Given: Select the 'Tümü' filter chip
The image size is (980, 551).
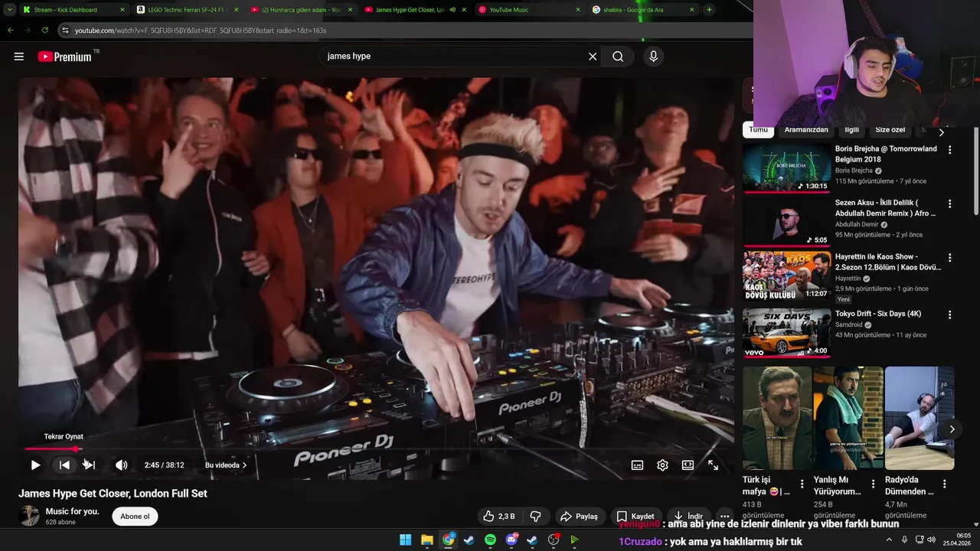Looking at the screenshot, I should 758,130.
